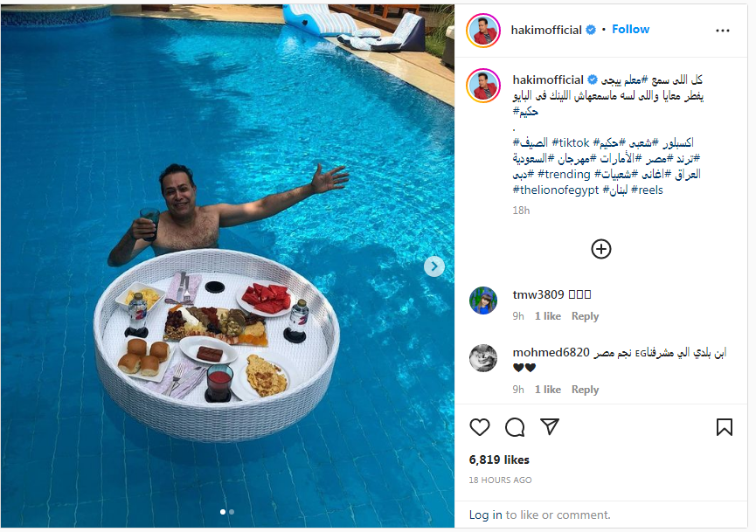The width and height of the screenshot is (756, 532).
Task: Open the three-dot more options menu
Action: click(x=722, y=31)
